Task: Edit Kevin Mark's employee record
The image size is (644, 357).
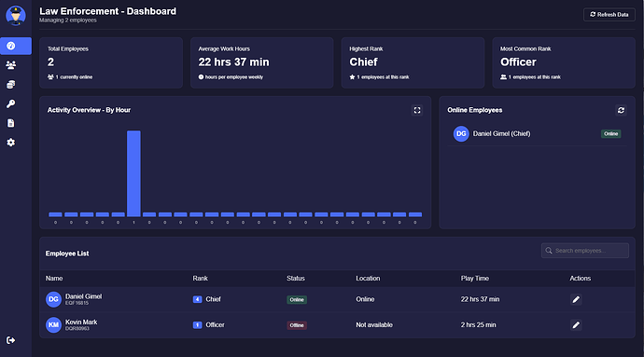Action: pos(576,325)
